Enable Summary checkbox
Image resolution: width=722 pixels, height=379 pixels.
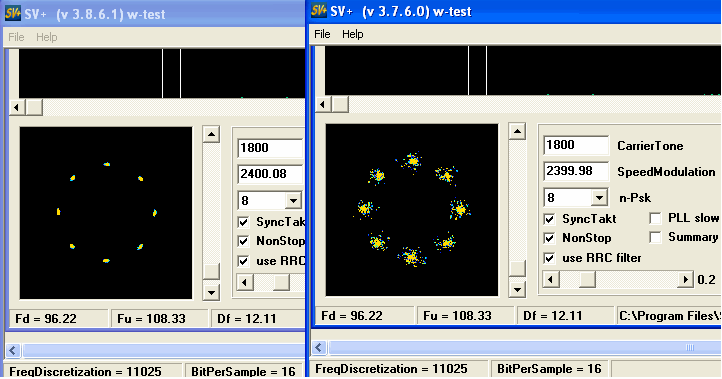[x=655, y=237]
